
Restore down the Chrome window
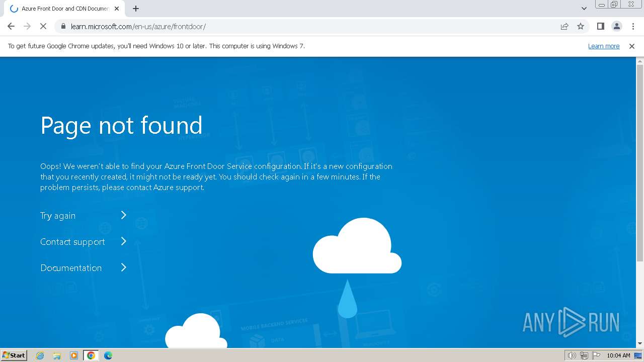pyautogui.click(x=614, y=4)
